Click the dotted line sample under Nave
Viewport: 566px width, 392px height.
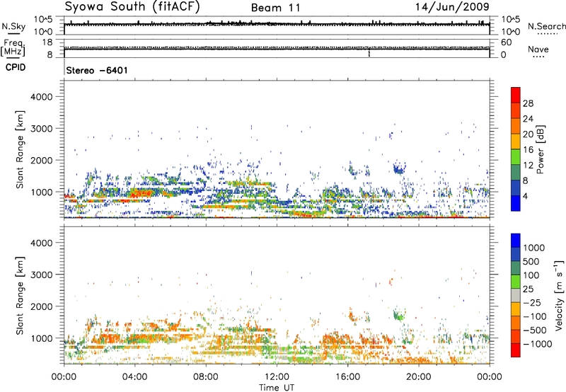(x=539, y=57)
